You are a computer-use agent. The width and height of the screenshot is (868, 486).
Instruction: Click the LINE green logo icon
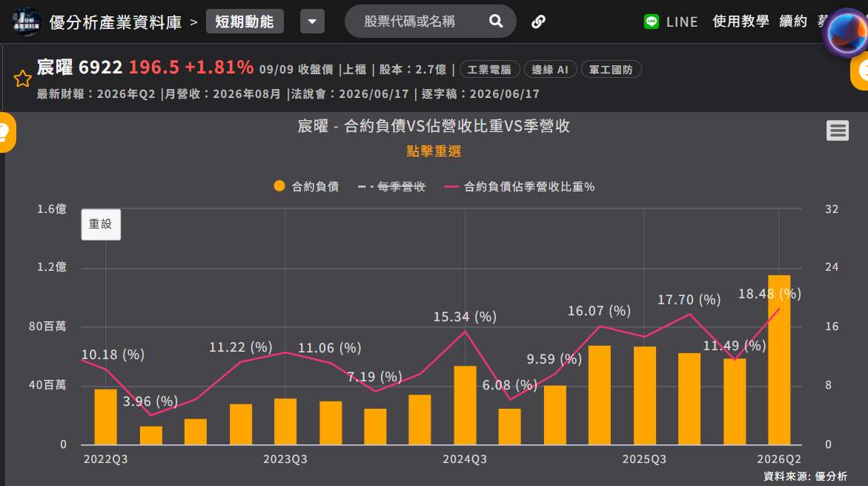tap(652, 22)
